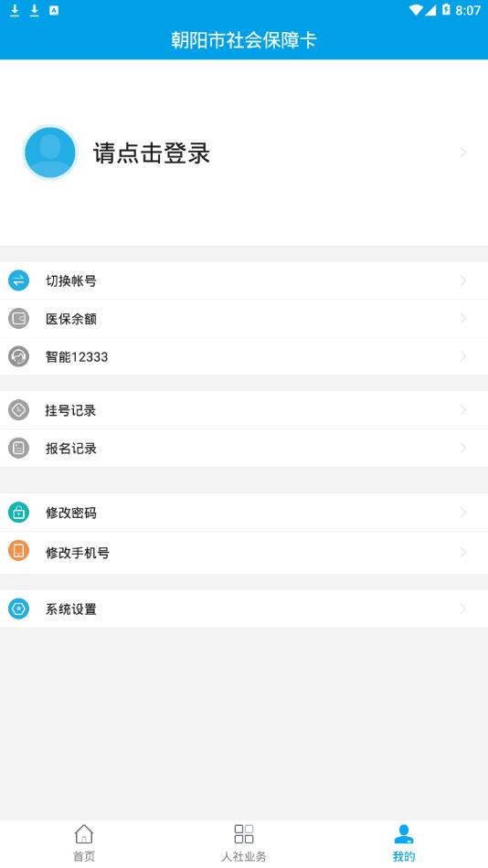This screenshot has height=868, width=488.
Task: Open chevron arrow on 医保余额 row
Action: coord(463,318)
